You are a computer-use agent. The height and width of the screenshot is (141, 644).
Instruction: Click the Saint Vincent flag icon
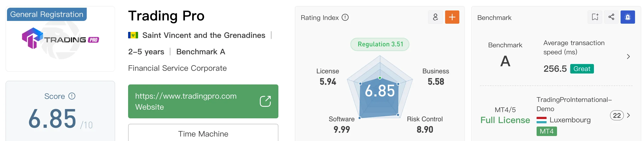point(133,35)
